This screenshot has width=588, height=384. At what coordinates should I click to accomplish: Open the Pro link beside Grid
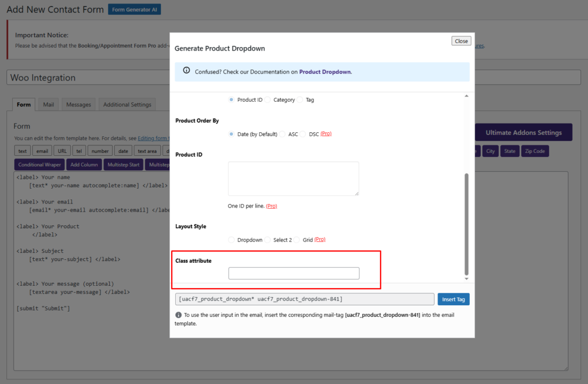(x=320, y=240)
